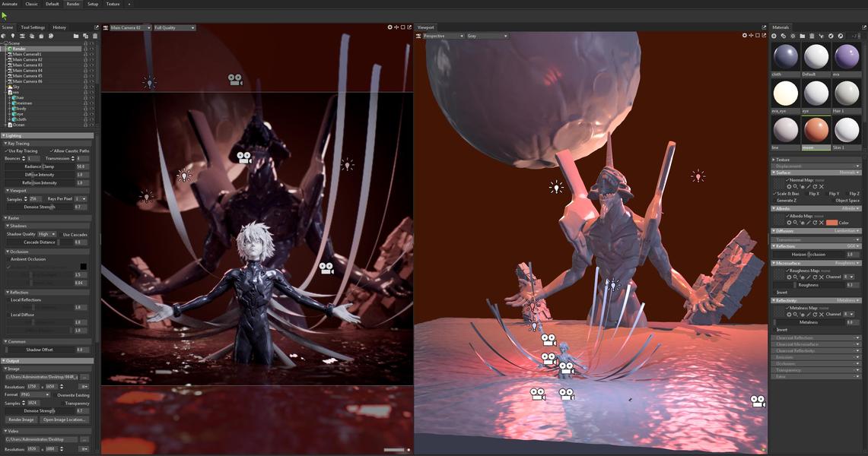This screenshot has height=456, width=868.
Task: Switch to the History tab
Action: [59, 27]
